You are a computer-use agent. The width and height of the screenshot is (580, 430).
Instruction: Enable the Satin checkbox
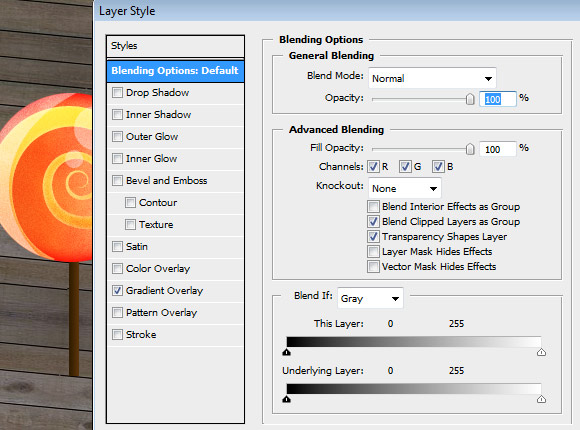(x=117, y=246)
